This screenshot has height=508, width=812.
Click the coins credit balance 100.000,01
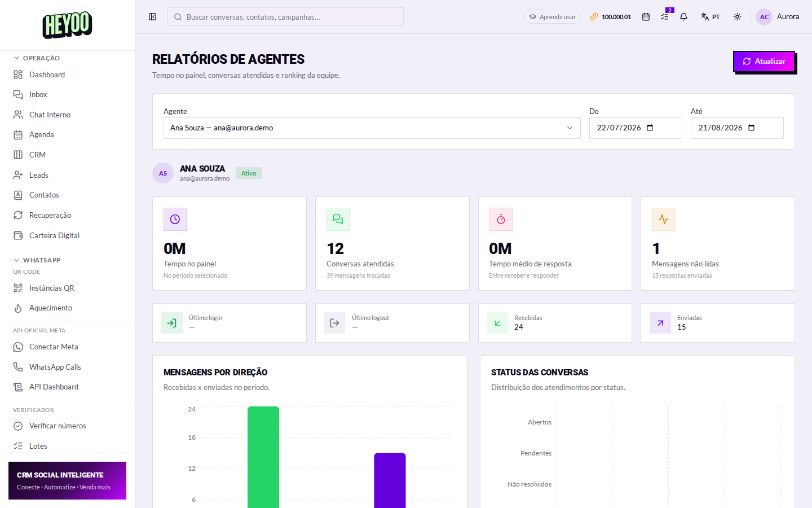(x=611, y=17)
